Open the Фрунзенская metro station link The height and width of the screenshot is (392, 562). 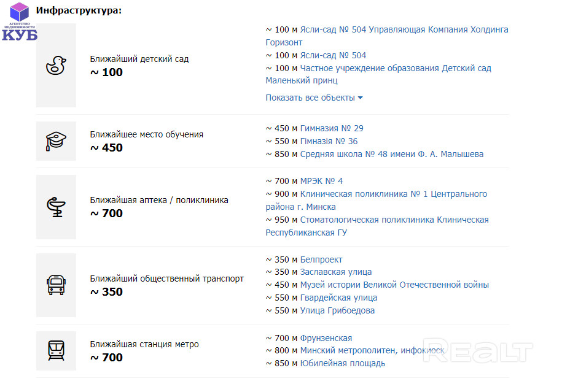tap(326, 338)
